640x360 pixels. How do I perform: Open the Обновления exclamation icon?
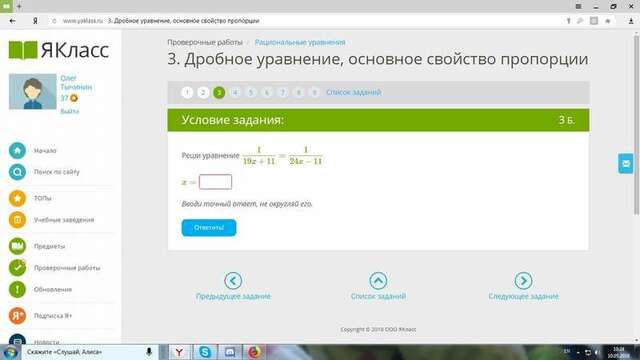coord(17,289)
